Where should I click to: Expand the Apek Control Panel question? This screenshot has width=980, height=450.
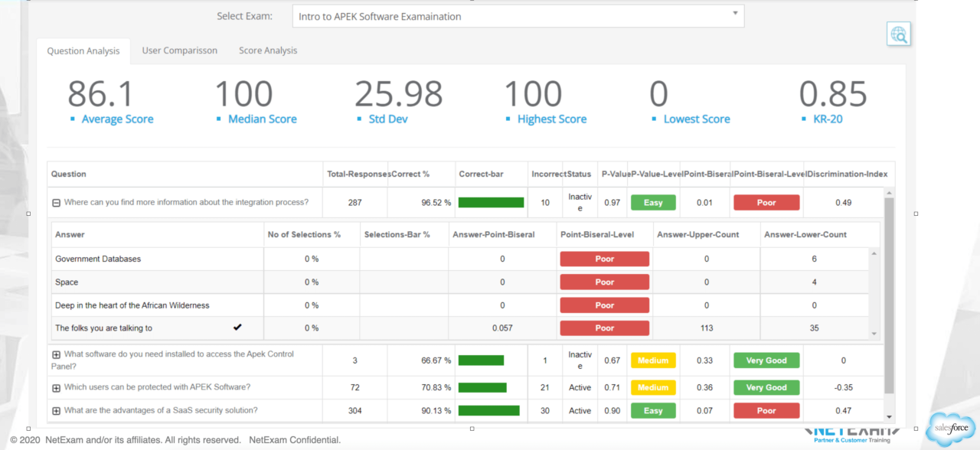56,355
